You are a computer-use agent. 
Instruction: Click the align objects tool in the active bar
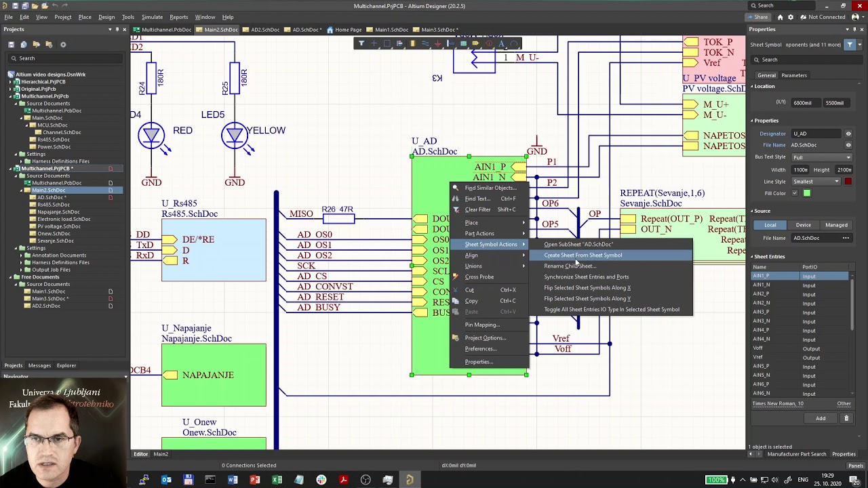click(x=399, y=43)
